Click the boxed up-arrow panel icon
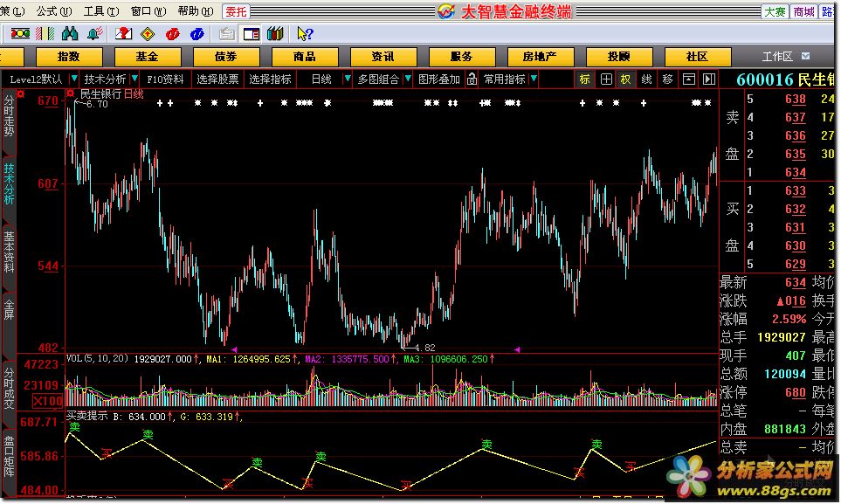Image resolution: width=841 pixels, height=504 pixels. tap(689, 79)
